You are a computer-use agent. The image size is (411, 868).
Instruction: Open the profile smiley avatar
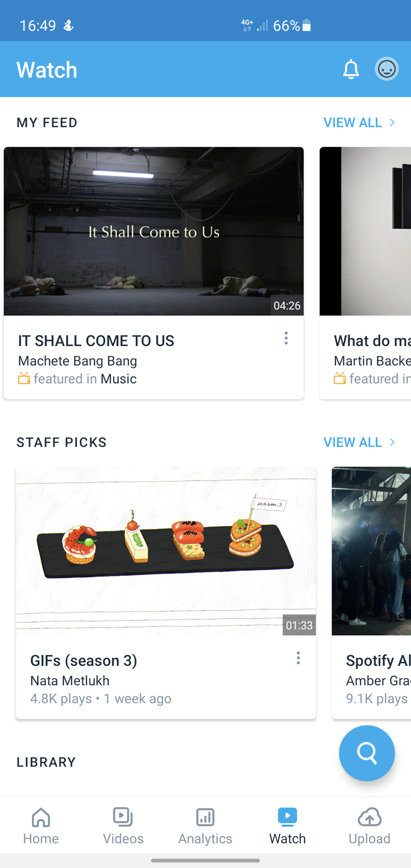[387, 69]
